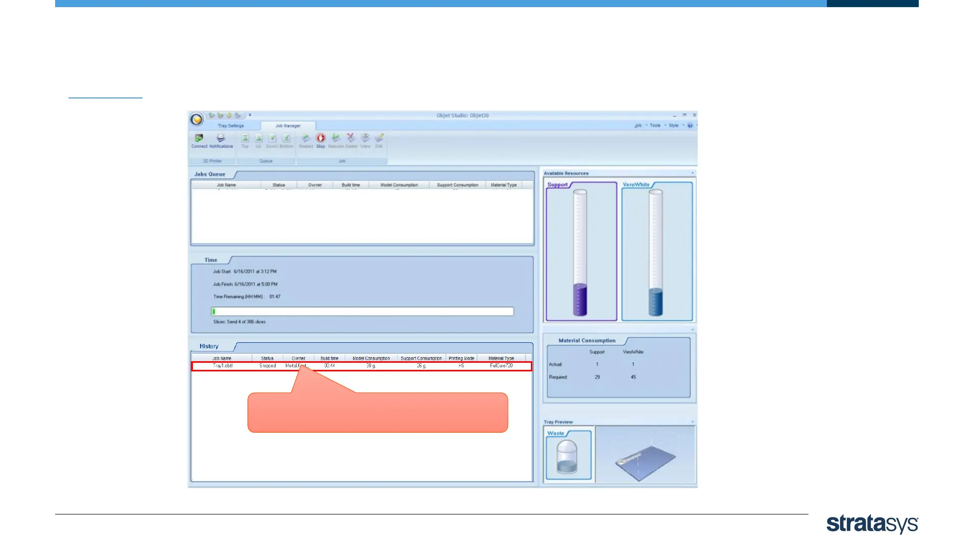
Task: Click the Status column header in History
Action: click(x=267, y=358)
